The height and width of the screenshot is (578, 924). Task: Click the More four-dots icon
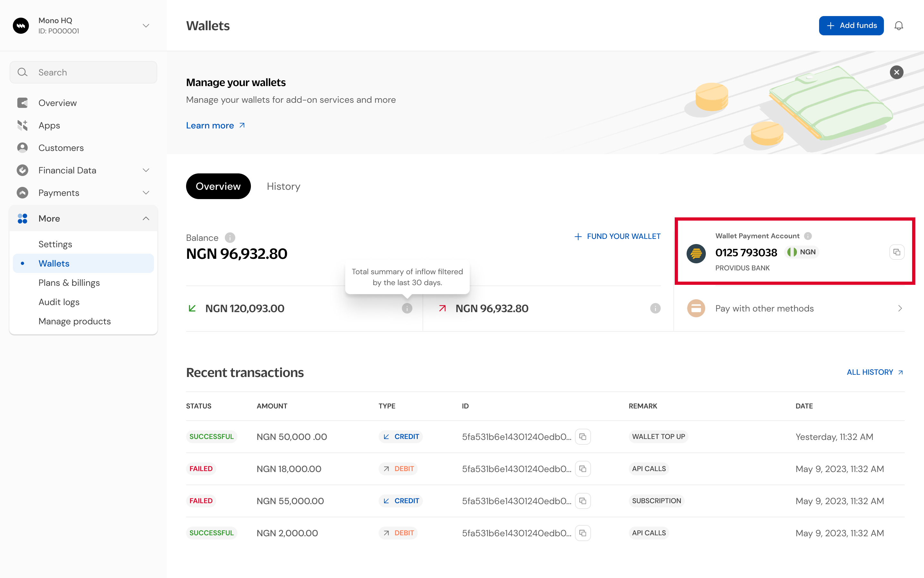(x=22, y=218)
